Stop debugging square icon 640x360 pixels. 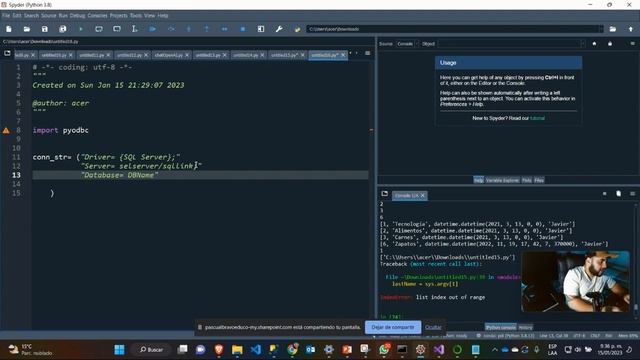pyautogui.click(x=243, y=29)
